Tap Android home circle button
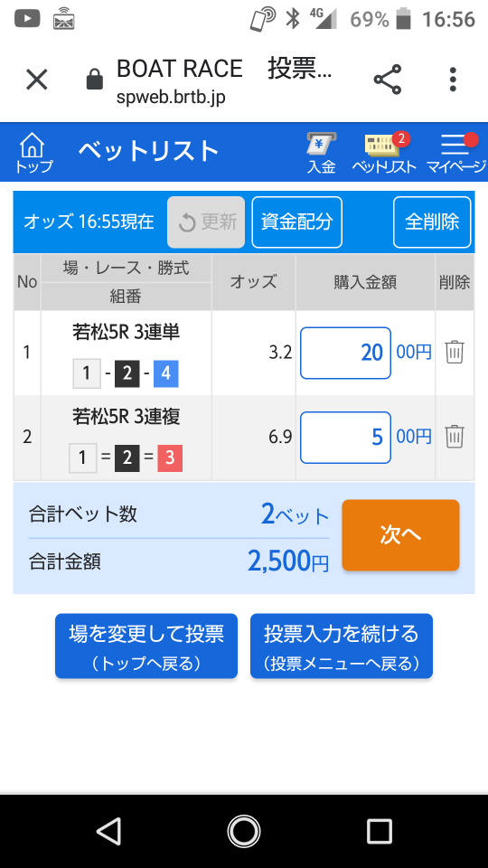The image size is (488, 868). click(243, 831)
